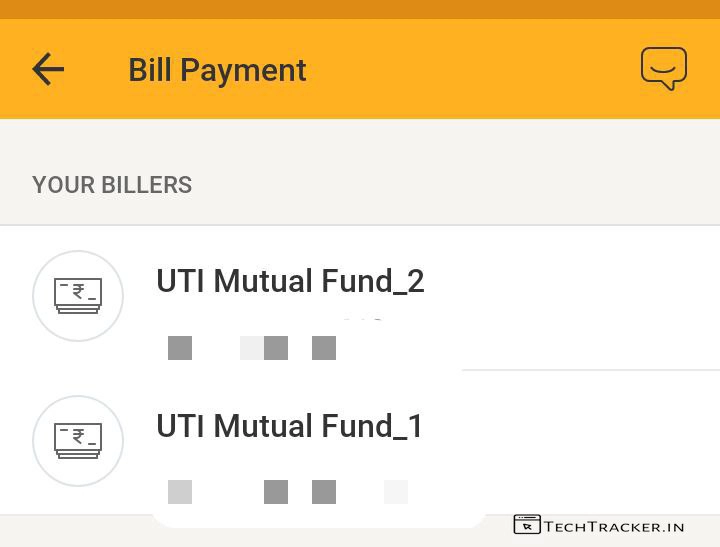Click the last dark square under UTI Mutual Fund_2

[324, 348]
